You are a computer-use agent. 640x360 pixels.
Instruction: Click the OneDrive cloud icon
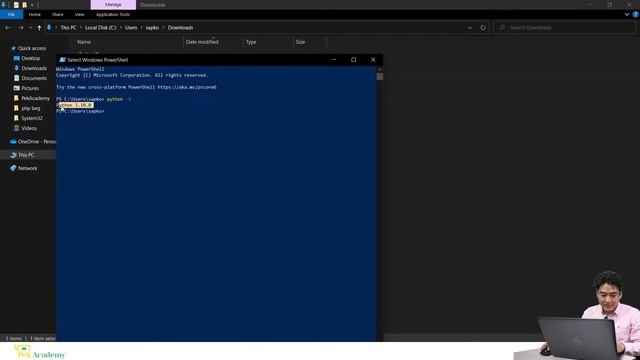(x=13, y=142)
